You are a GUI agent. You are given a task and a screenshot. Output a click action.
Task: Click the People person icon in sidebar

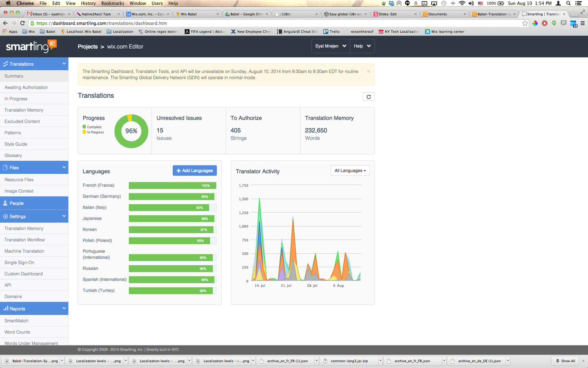click(x=6, y=203)
